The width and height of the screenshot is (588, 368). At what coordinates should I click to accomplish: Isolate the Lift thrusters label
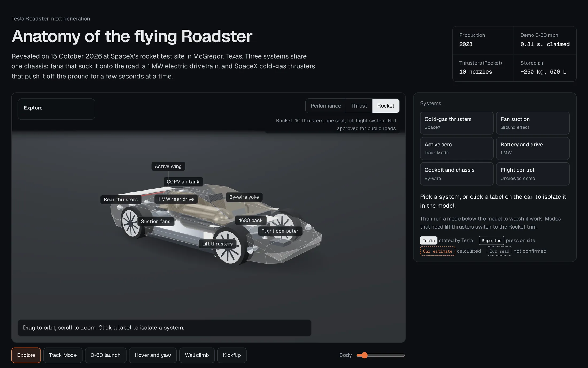pos(217,244)
